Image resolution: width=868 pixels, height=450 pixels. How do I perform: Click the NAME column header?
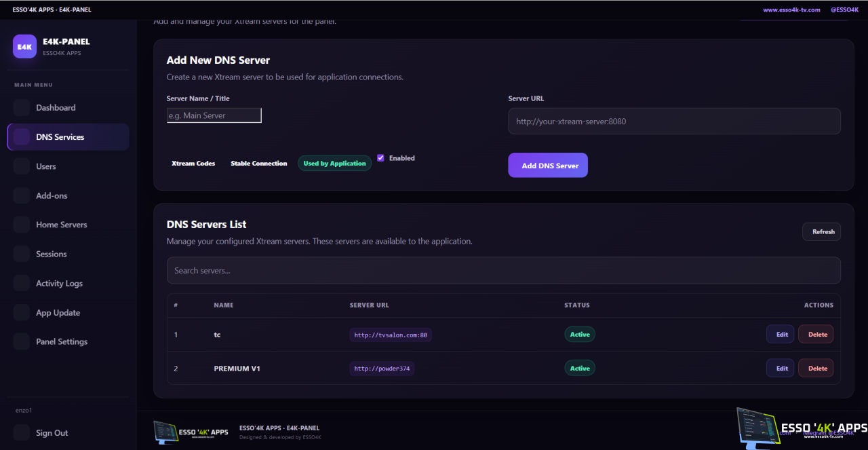pyautogui.click(x=224, y=305)
